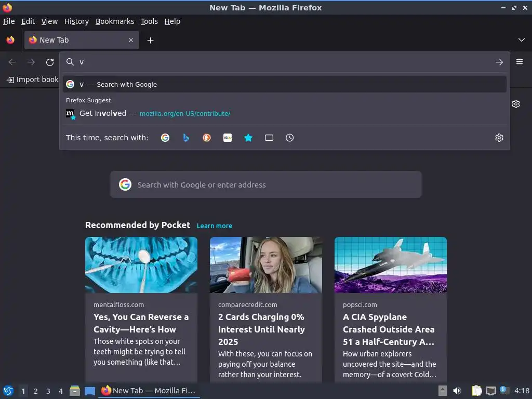Screen dimensions: 532x399
Task: Open search settings gear in dropdown
Action: click(499, 138)
